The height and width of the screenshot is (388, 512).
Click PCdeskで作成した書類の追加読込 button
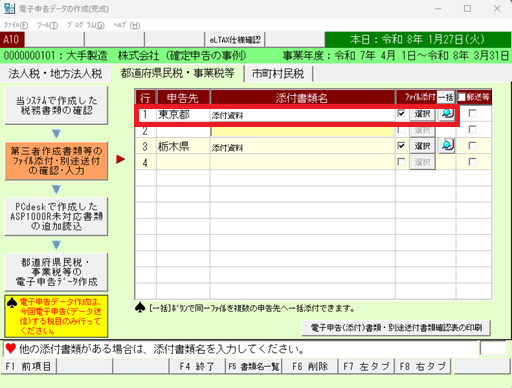pos(56,217)
